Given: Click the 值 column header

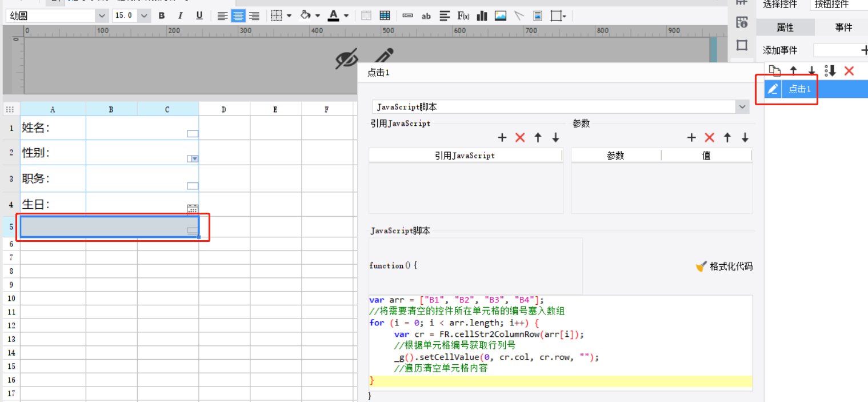Looking at the screenshot, I should (x=707, y=156).
